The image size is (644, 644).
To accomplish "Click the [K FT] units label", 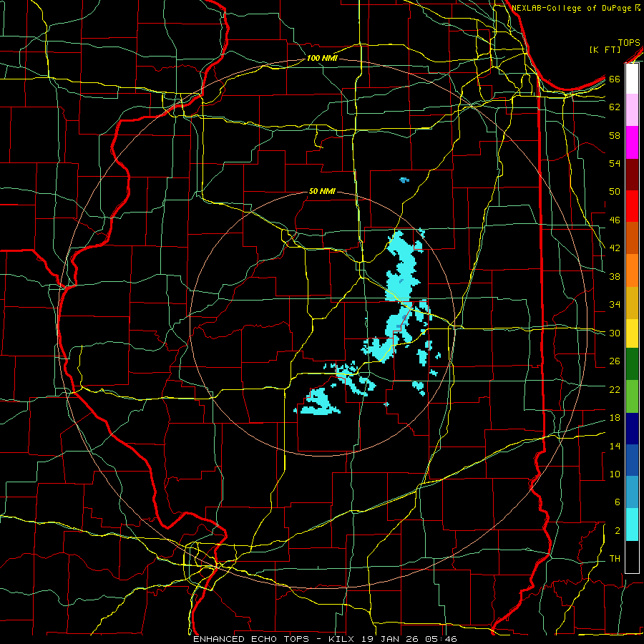I will (605, 49).
